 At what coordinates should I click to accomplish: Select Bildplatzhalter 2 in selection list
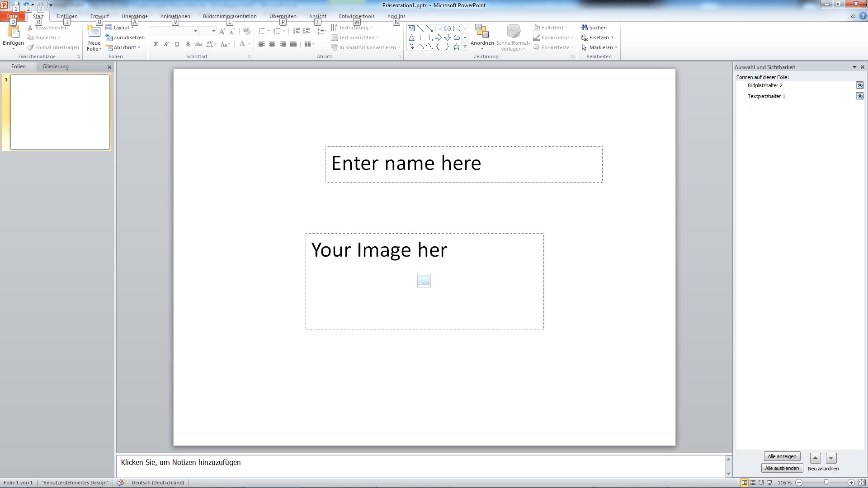(x=765, y=85)
